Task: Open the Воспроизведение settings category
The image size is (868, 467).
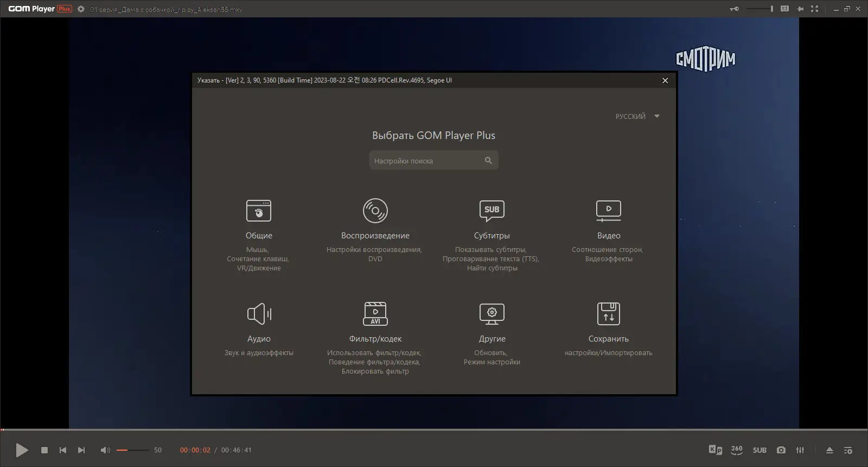Action: click(x=375, y=231)
